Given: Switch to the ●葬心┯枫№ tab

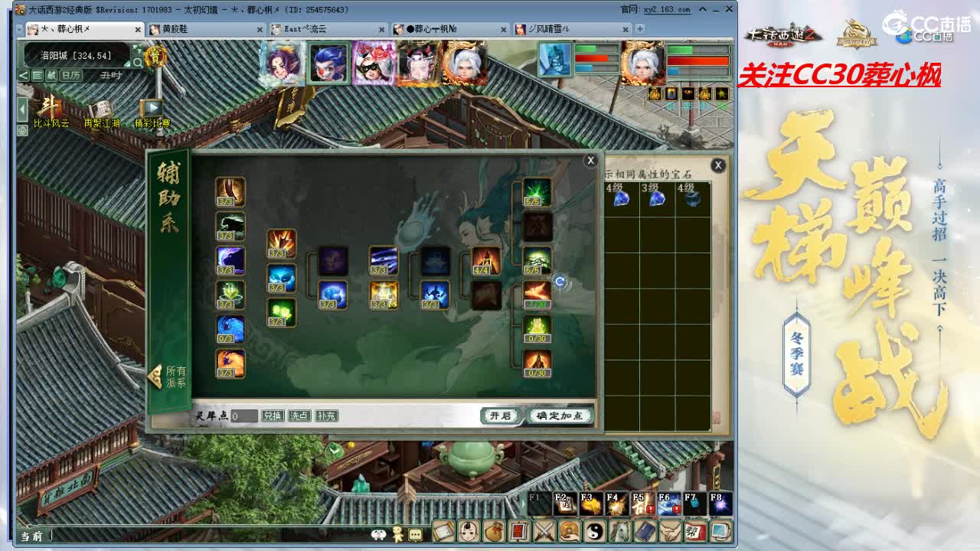Looking at the screenshot, I should [449, 29].
